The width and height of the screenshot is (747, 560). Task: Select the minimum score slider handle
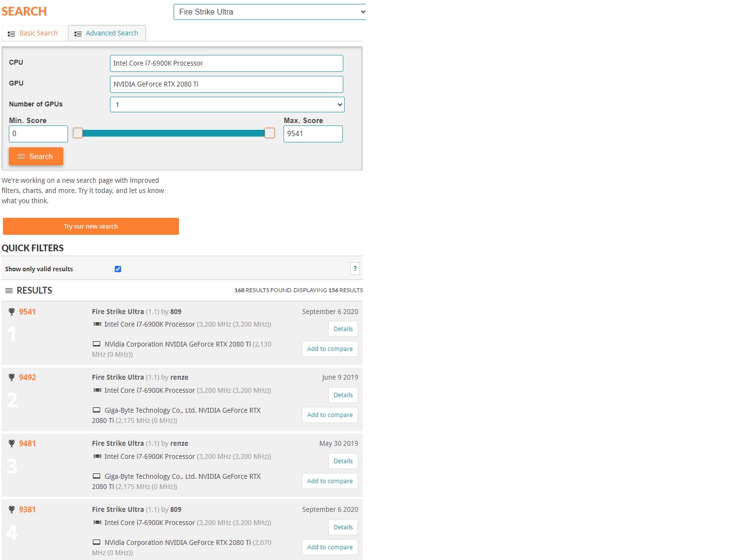pos(78,133)
